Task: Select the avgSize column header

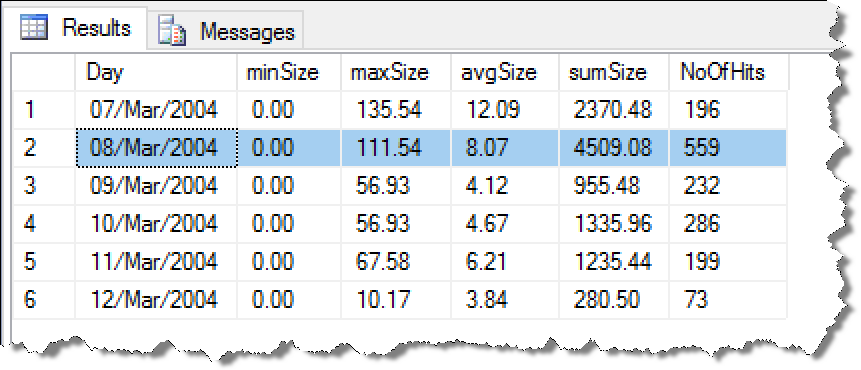Action: pyautogui.click(x=505, y=72)
